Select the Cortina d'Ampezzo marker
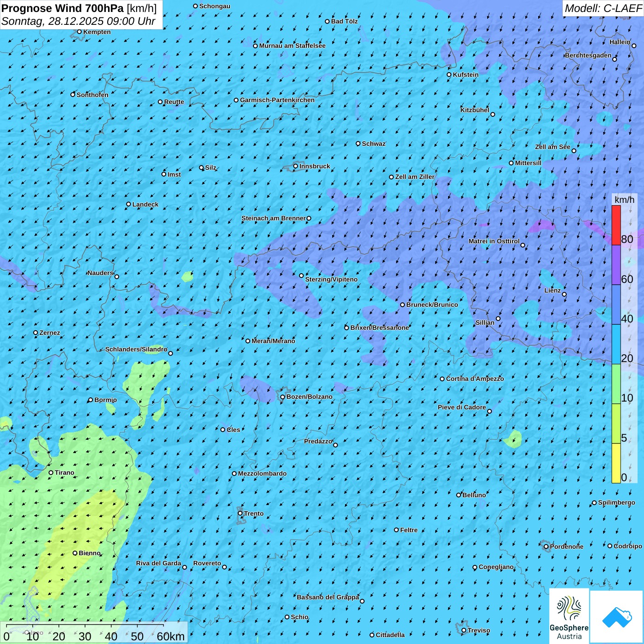 click(x=443, y=379)
